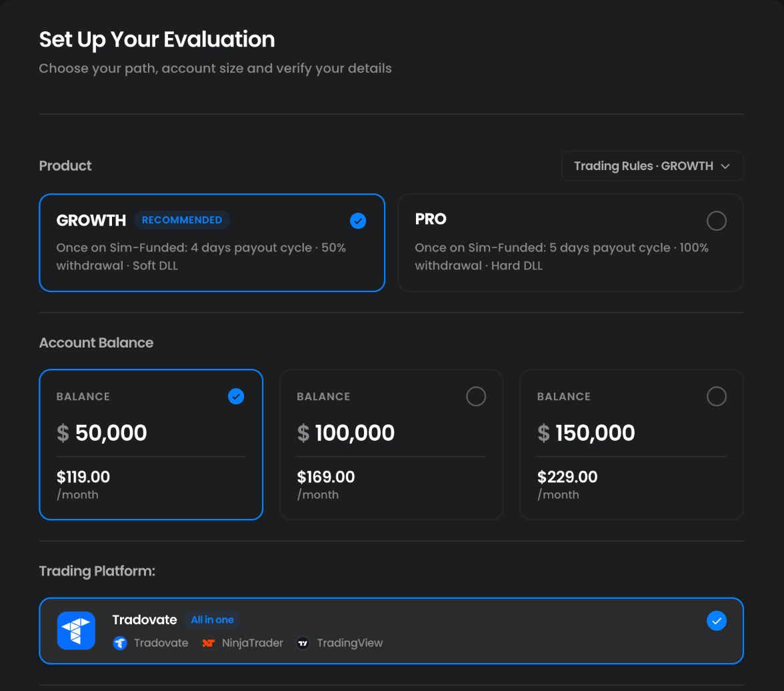Click the TradingView platform icon
784x691 pixels.
[303, 643]
